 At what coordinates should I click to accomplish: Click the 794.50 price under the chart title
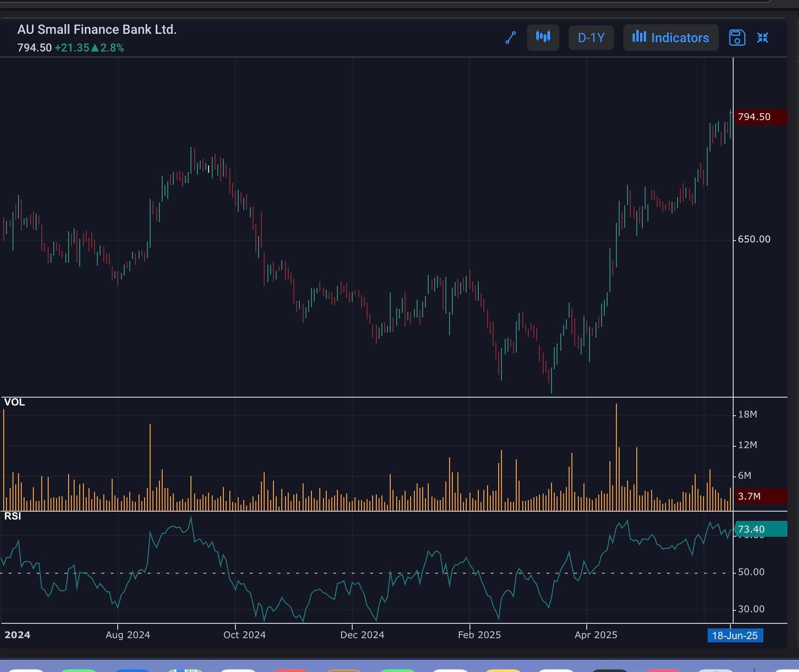coord(35,48)
